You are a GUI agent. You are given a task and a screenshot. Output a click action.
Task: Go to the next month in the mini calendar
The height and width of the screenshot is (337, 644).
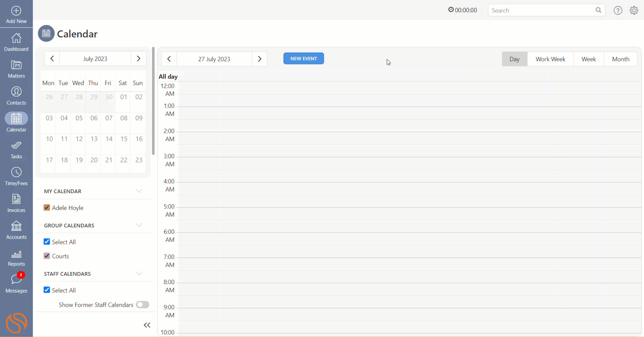click(138, 59)
